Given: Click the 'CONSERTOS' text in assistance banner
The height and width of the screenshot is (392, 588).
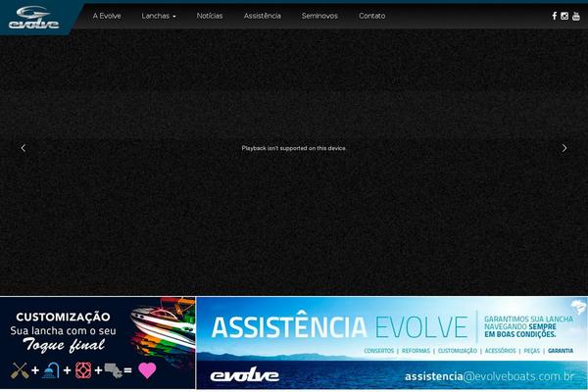Looking at the screenshot, I should point(378,351).
